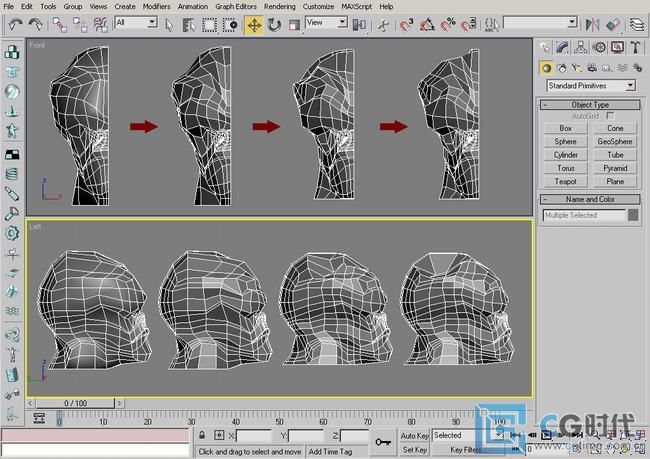The width and height of the screenshot is (650, 459).
Task: Collapse the Object Type rollout
Action: point(590,105)
